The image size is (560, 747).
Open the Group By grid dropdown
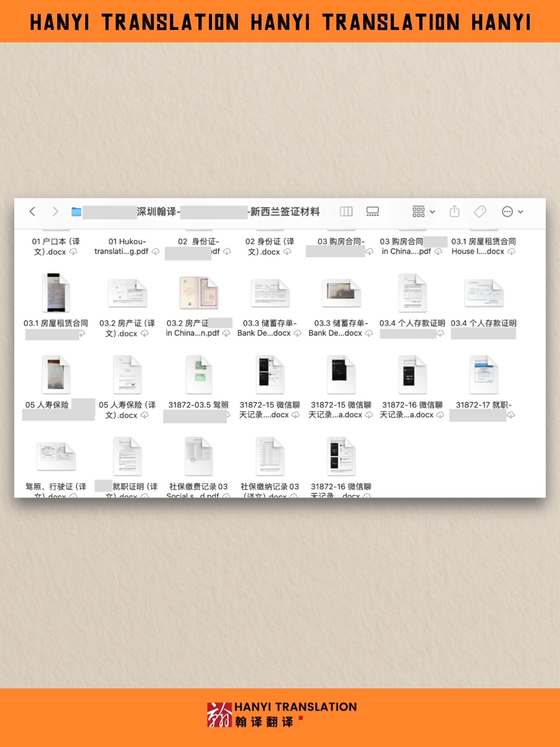click(x=423, y=211)
